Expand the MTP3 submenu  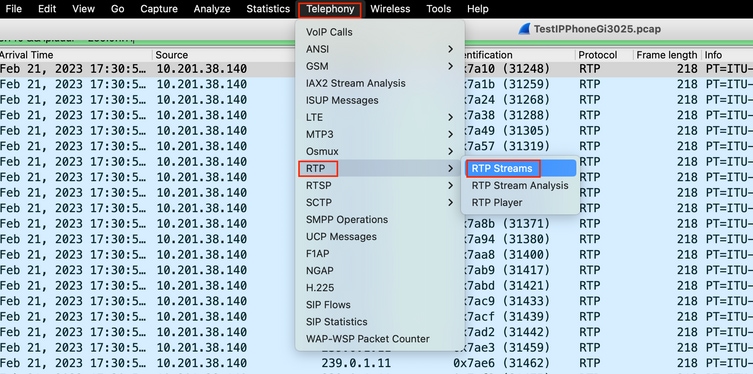pyautogui.click(x=379, y=134)
